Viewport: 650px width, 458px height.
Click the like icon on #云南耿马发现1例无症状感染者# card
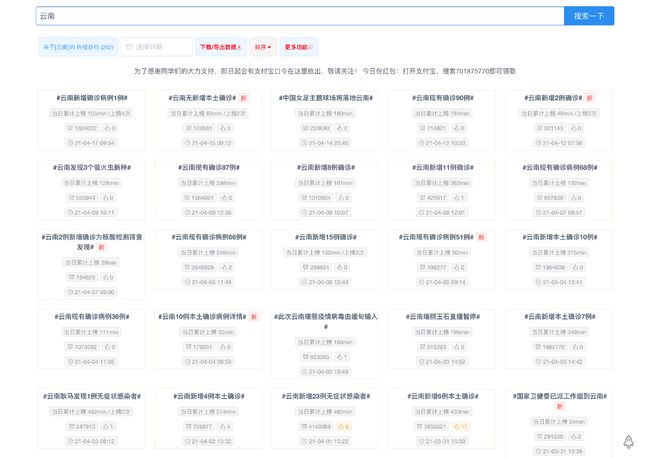click(x=105, y=426)
